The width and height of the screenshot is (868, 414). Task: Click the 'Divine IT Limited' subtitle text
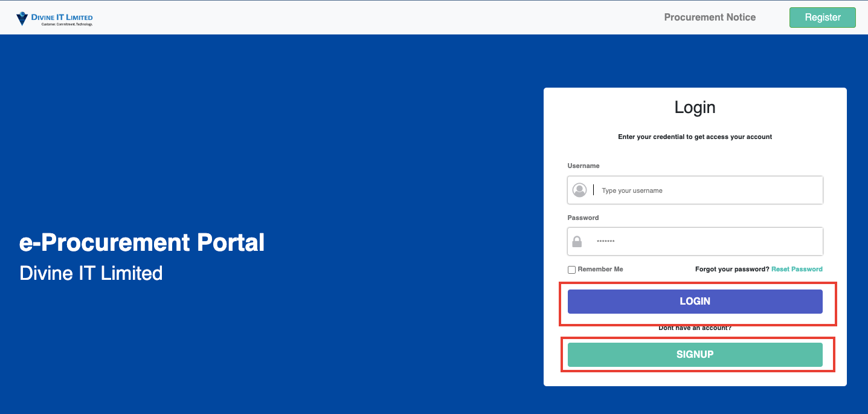(x=91, y=273)
